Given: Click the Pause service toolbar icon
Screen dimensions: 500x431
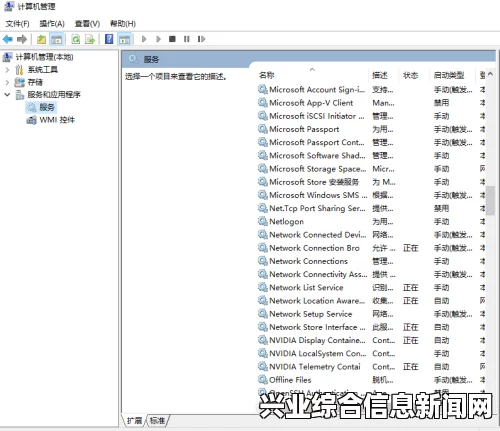Looking at the screenshot, I should point(187,39).
